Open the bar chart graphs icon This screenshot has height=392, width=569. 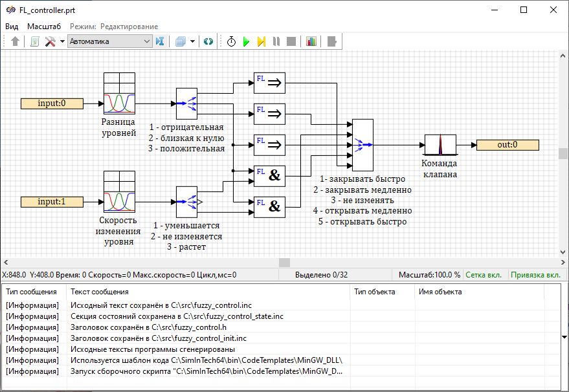pos(311,41)
